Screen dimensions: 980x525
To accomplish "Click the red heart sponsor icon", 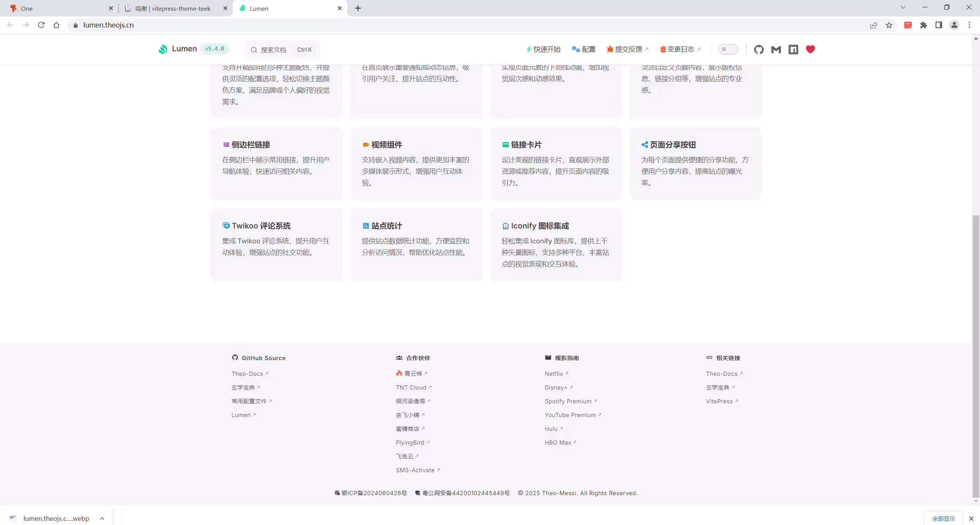I will (810, 49).
